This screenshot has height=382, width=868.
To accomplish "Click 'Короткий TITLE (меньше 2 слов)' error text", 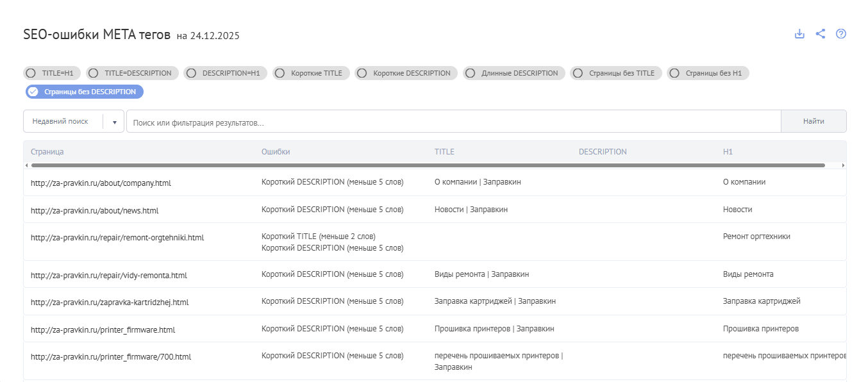I will [x=319, y=237].
